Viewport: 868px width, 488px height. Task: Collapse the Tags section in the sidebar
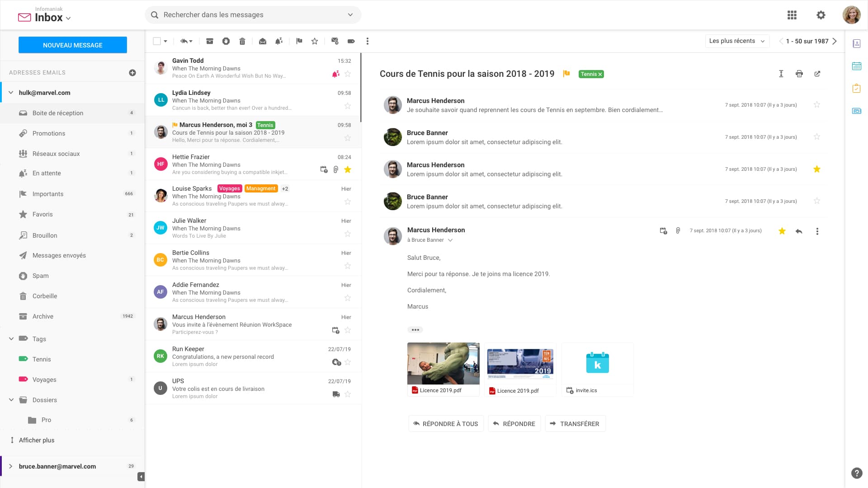10,338
